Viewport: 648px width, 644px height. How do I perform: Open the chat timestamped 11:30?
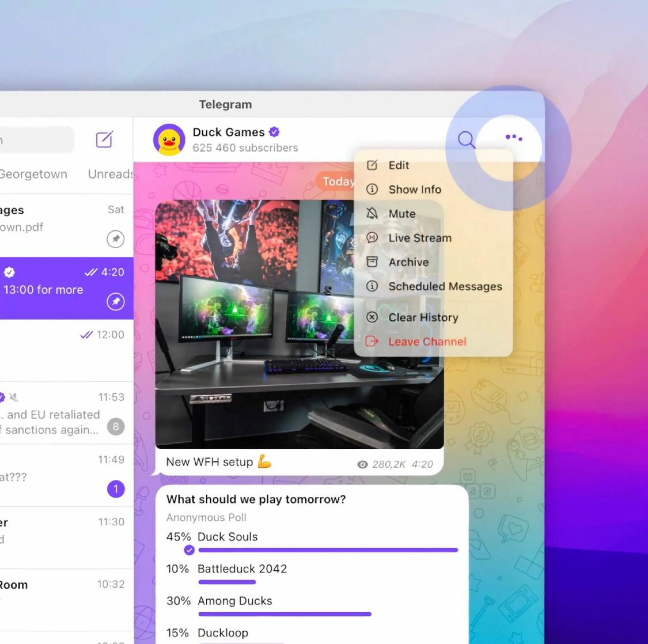click(x=66, y=538)
